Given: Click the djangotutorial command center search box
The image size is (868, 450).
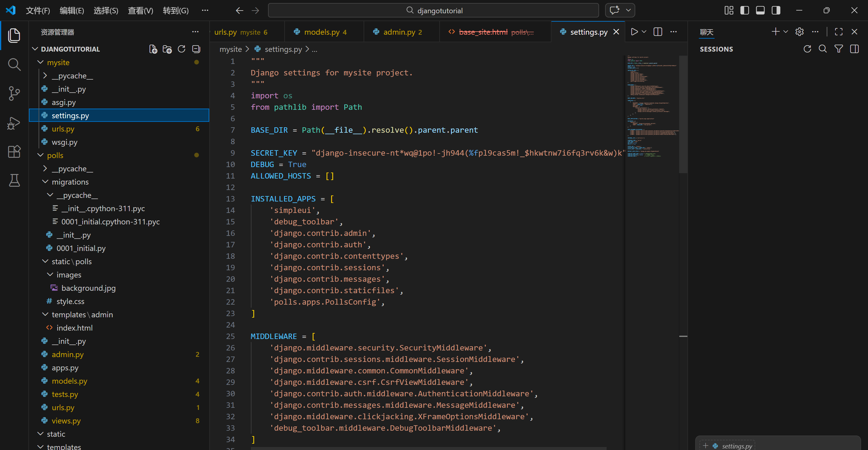Looking at the screenshot, I should point(433,11).
